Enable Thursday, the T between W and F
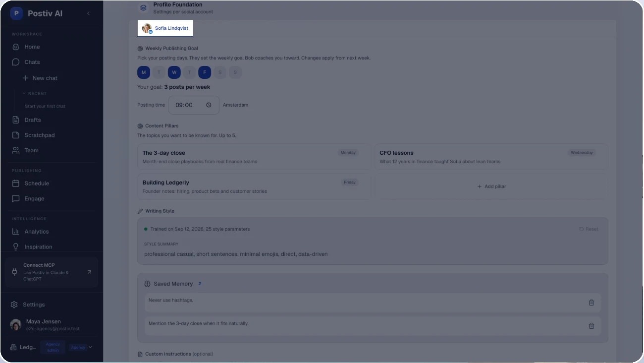The width and height of the screenshot is (644, 363). (x=189, y=72)
